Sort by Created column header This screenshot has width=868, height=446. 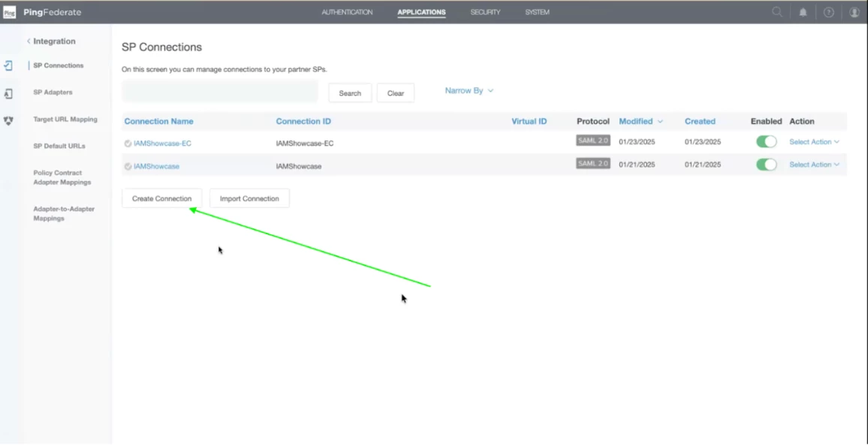(700, 121)
